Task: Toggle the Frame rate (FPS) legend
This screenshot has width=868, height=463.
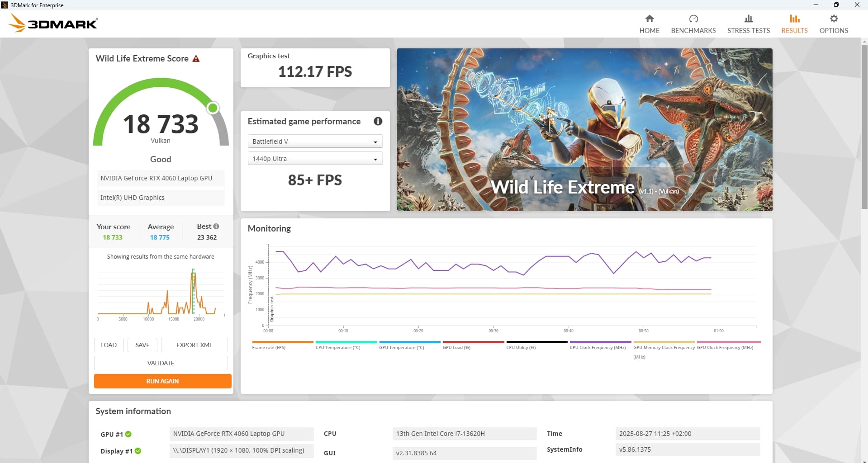Action: pyautogui.click(x=282, y=345)
